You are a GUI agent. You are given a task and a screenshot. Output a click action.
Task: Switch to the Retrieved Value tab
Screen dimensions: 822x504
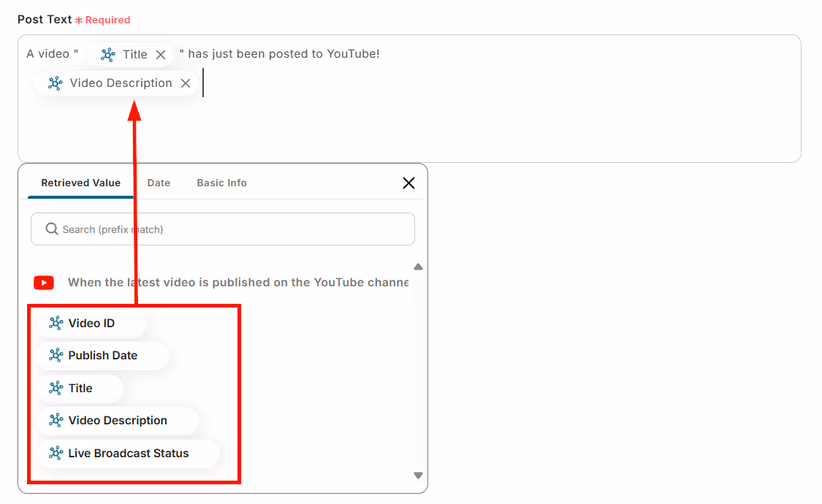pos(80,183)
